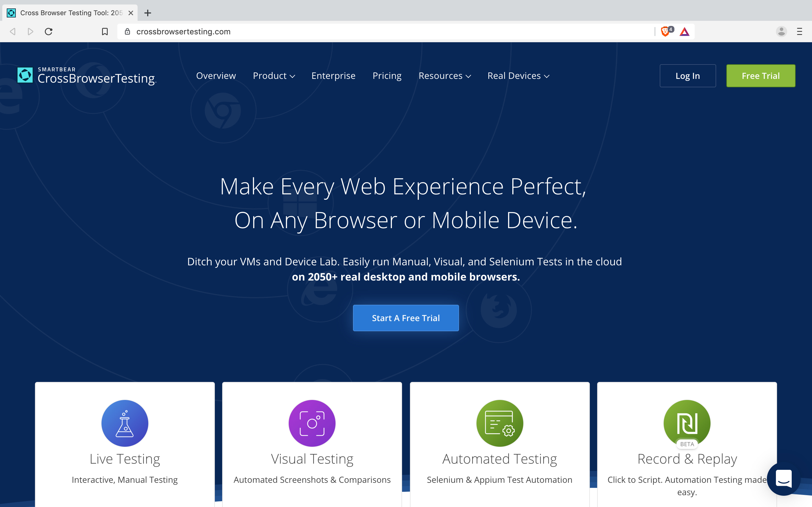This screenshot has height=507, width=812.
Task: Open the Brave Shields panel
Action: pos(665,31)
